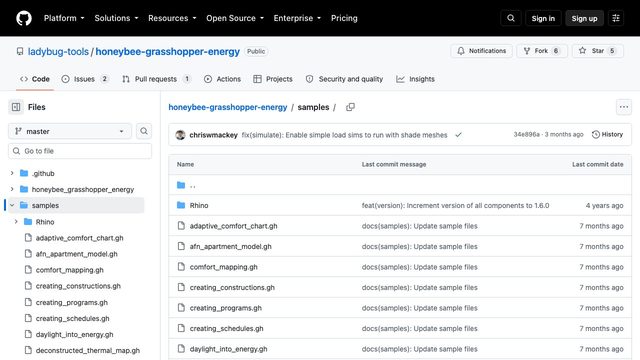Open creating_schedules.gh in file table
640x360 pixels.
[x=227, y=329]
